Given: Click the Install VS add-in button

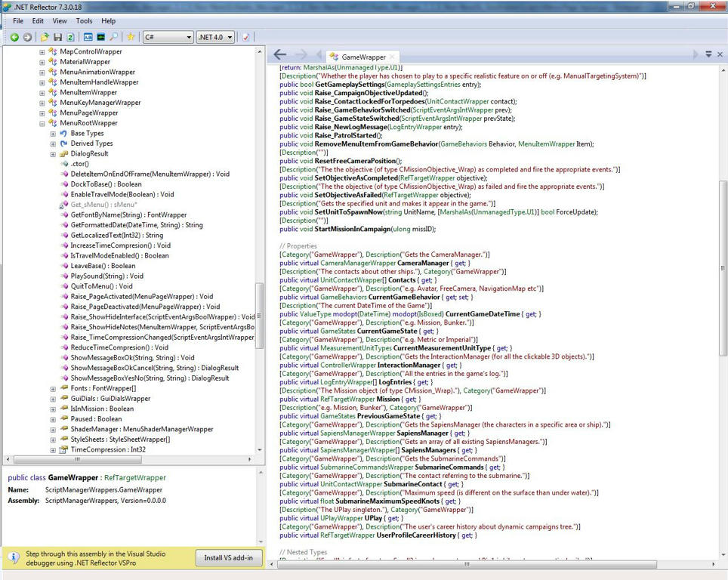Looking at the screenshot, I should coord(228,557).
